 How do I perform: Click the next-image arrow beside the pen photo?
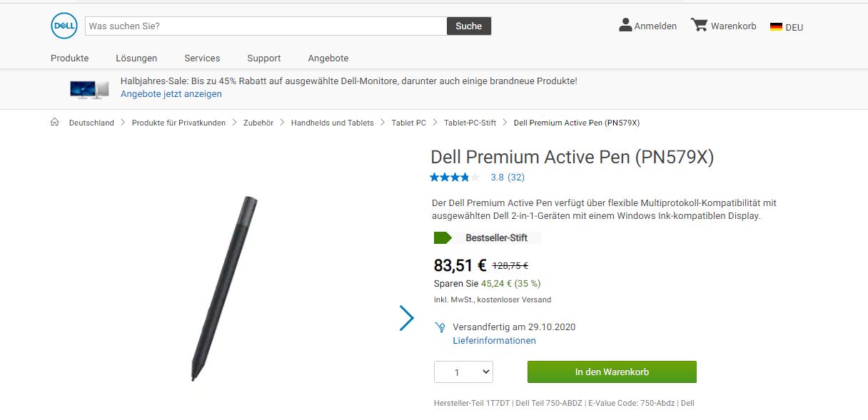406,318
